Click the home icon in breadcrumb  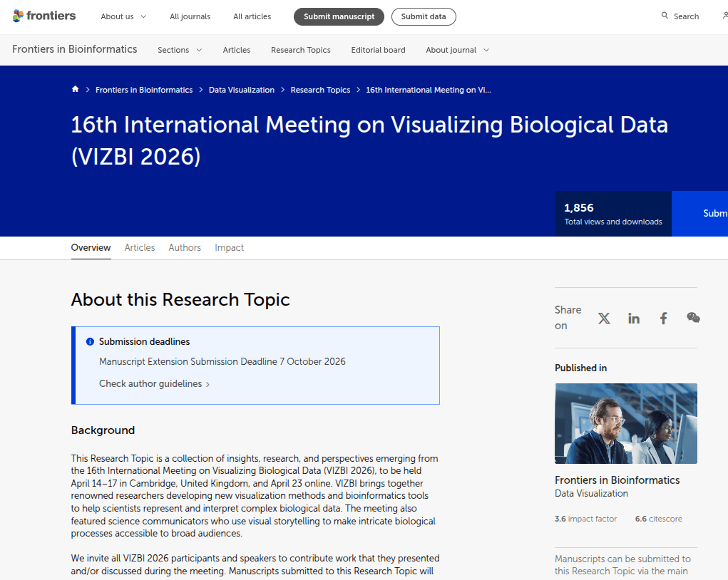(x=75, y=89)
